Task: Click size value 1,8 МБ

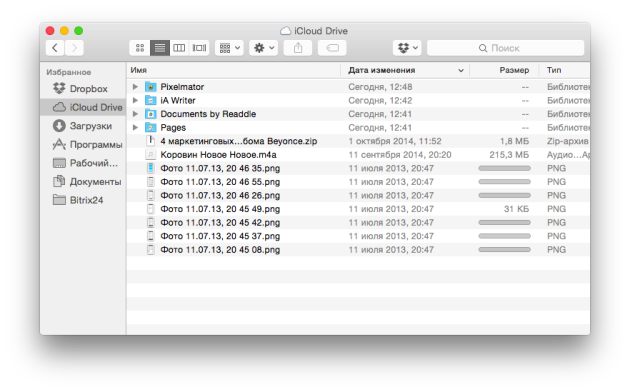Action: point(514,141)
